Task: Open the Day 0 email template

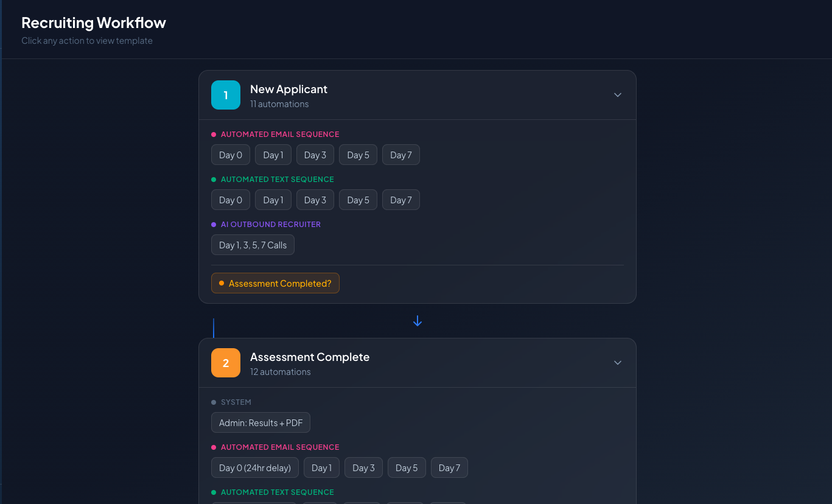Action: click(x=230, y=155)
